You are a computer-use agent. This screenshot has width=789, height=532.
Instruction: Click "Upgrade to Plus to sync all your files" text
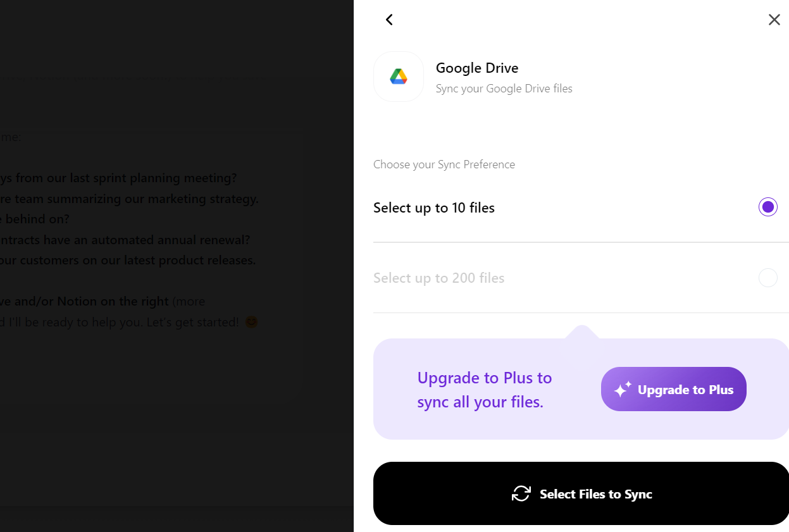tap(485, 390)
